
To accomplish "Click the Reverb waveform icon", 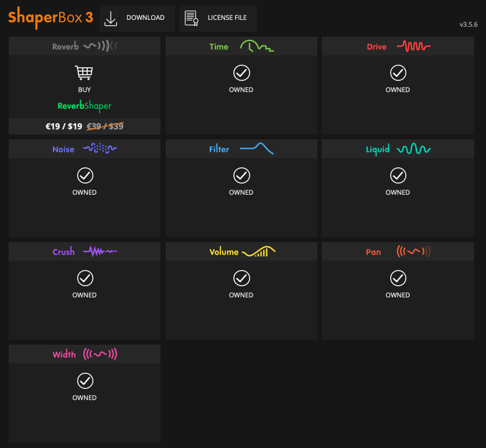I will (100, 46).
